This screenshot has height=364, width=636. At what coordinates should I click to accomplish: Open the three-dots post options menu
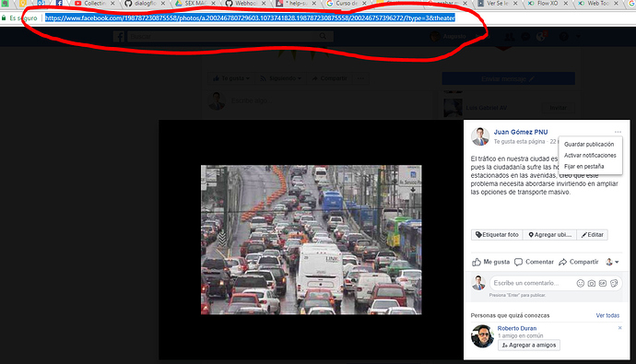pos(618,132)
